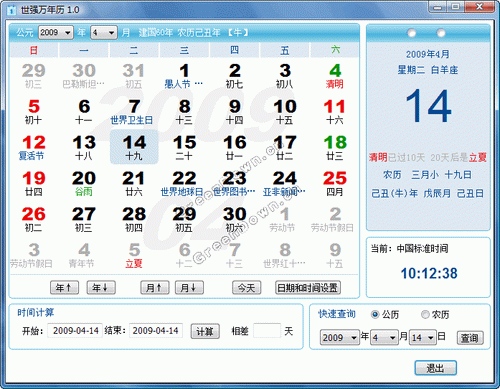Click the 年↑ previous year button
Viewport: 500px width, 389px height.
coord(64,288)
